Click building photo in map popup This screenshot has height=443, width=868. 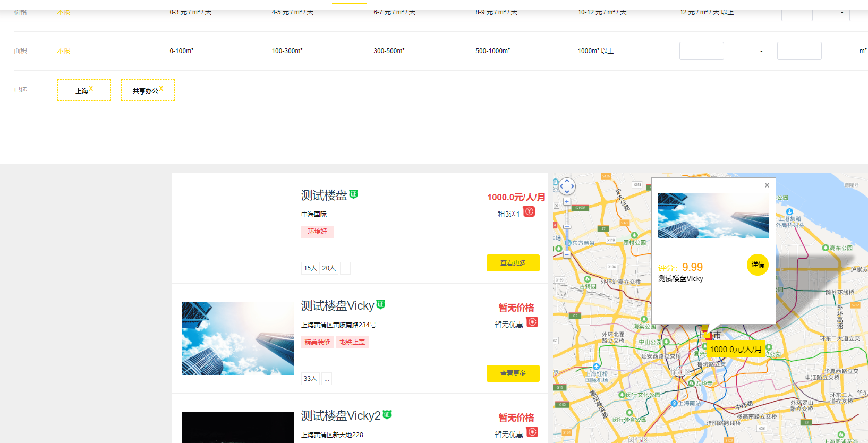pos(713,216)
